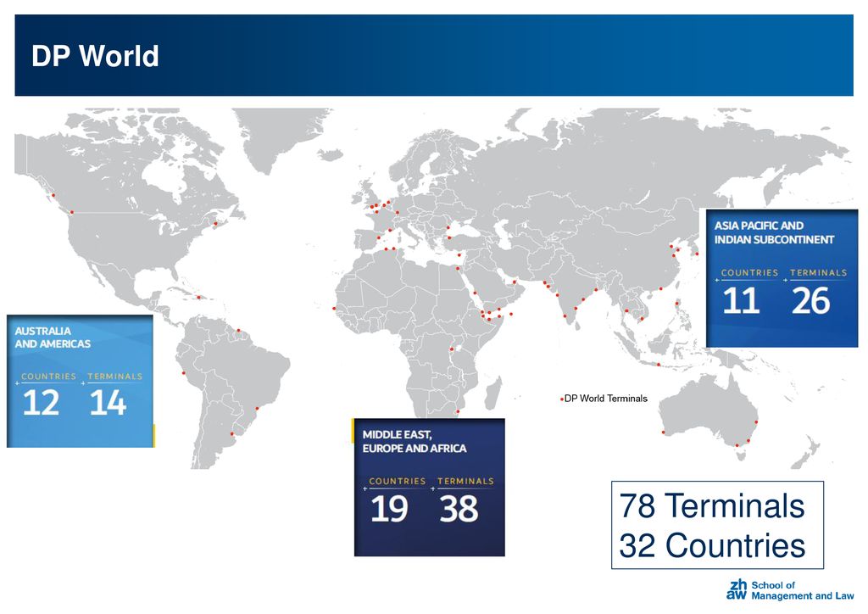Screen dimensions: 868x614
Task: Click the number 12 under Australia and Americas
Action: pos(41,403)
